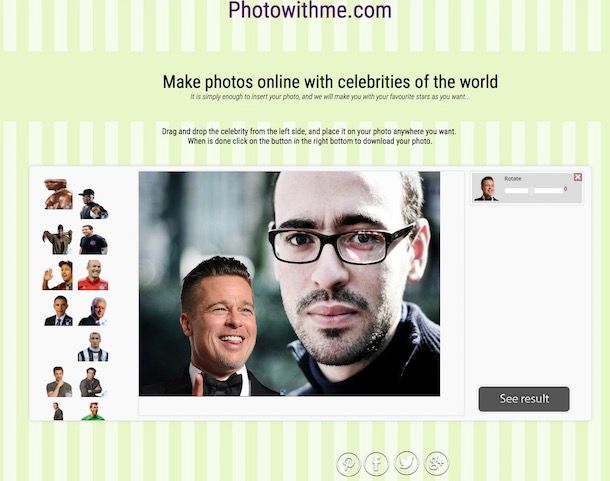Pick the waving man thumbnail

58,275
